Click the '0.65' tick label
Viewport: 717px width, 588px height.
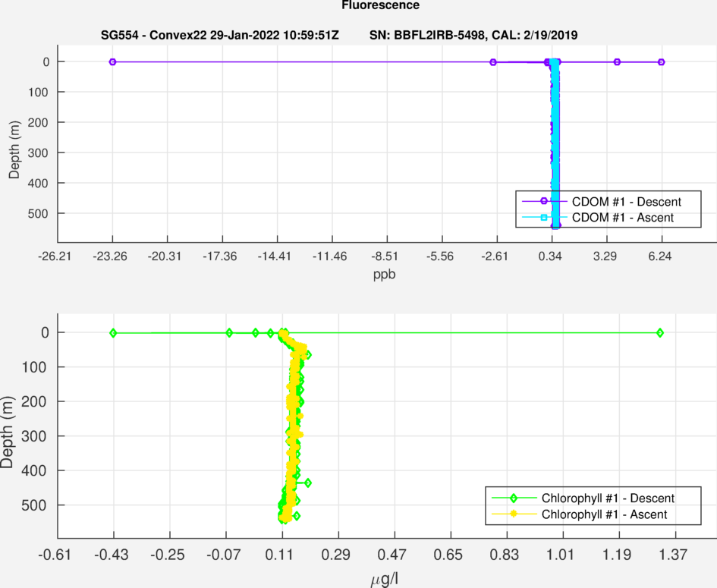pyautogui.click(x=448, y=555)
